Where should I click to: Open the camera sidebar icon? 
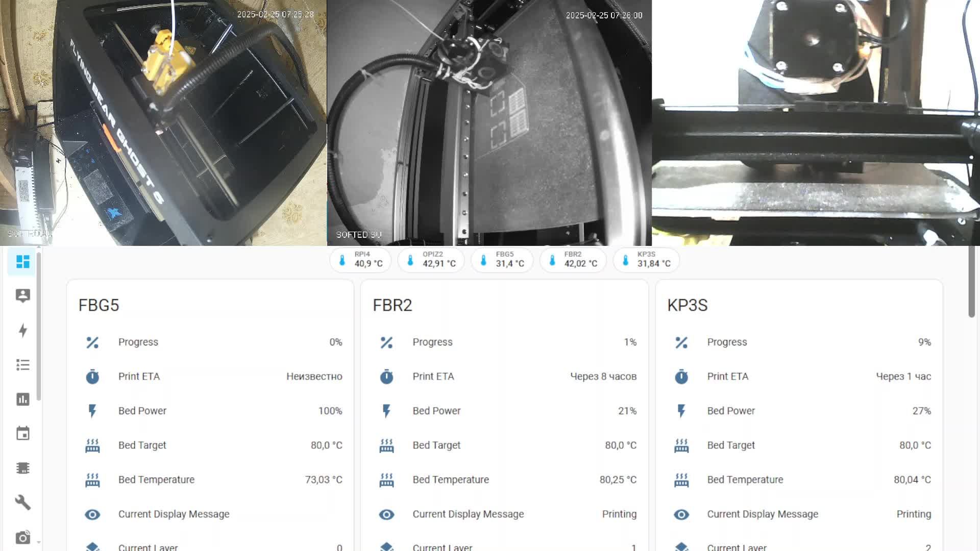pyautogui.click(x=23, y=537)
